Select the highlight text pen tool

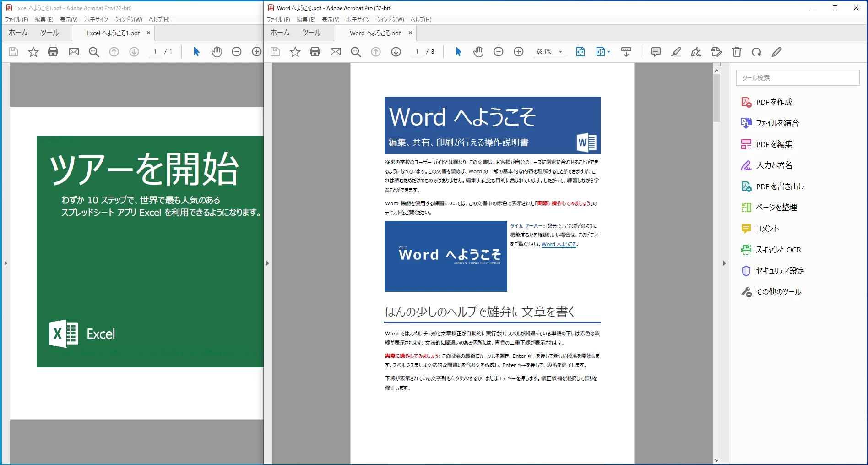click(x=676, y=52)
